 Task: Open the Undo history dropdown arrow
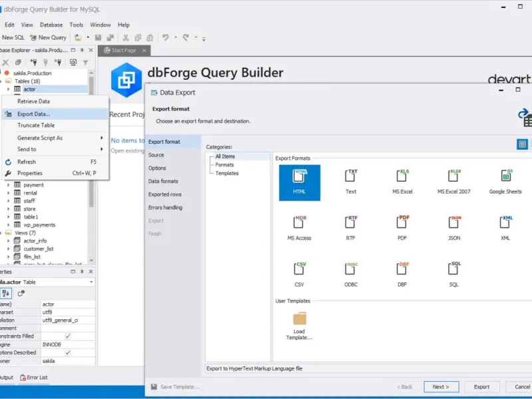(176, 37)
